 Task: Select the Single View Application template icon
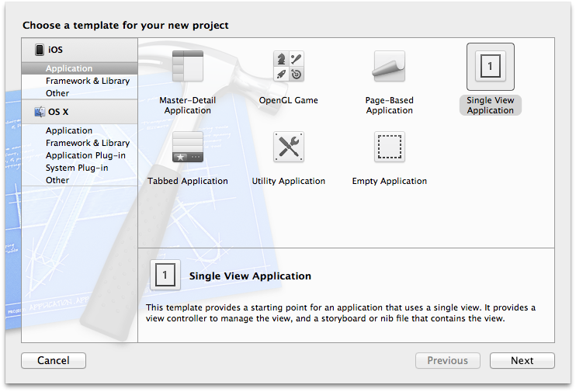491,67
